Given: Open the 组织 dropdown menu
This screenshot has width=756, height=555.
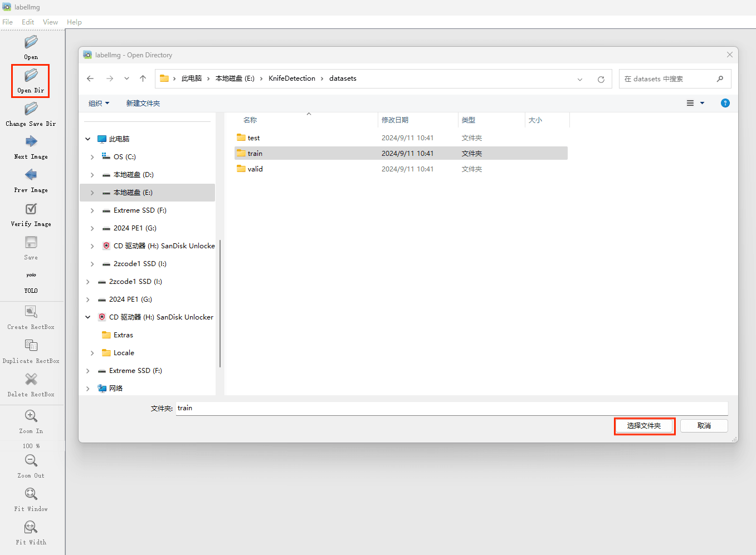Looking at the screenshot, I should pos(99,104).
